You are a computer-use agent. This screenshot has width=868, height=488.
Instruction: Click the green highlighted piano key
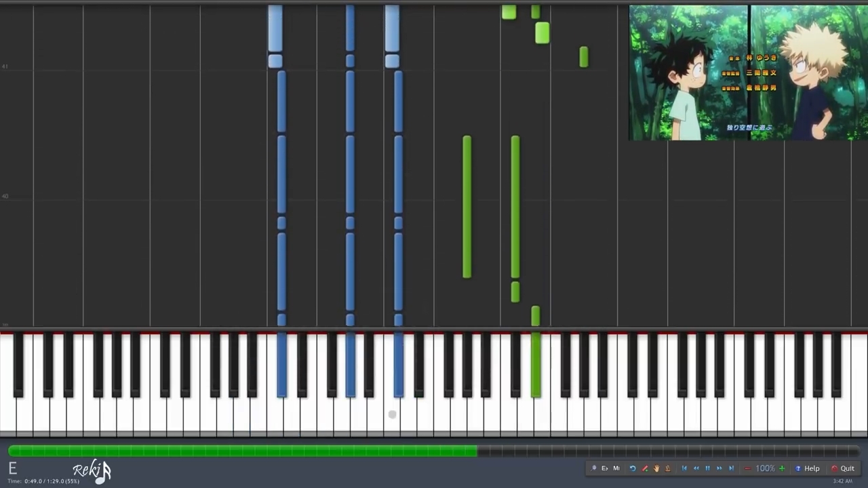(x=536, y=365)
